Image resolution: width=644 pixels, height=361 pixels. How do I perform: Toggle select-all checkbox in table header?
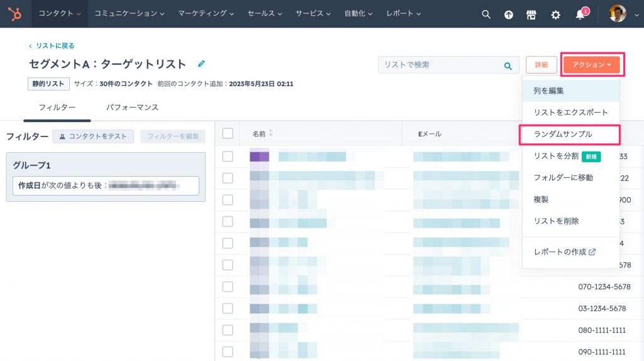[228, 133]
